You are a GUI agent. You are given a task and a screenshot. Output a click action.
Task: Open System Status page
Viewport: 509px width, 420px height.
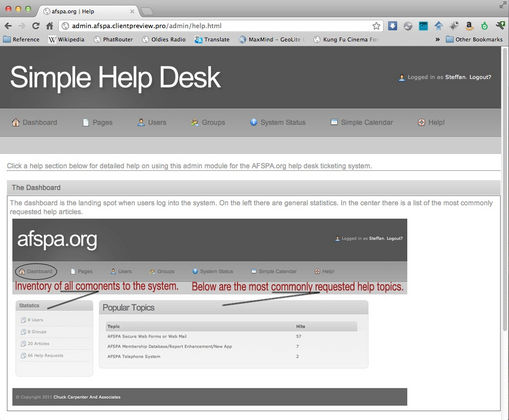coord(277,122)
